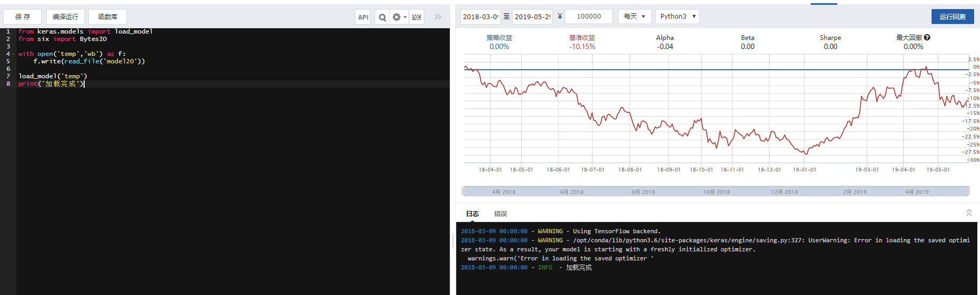Viewport: 980px width, 295px height.
Task: Expand the log panel using double chevron
Action: pos(969,212)
